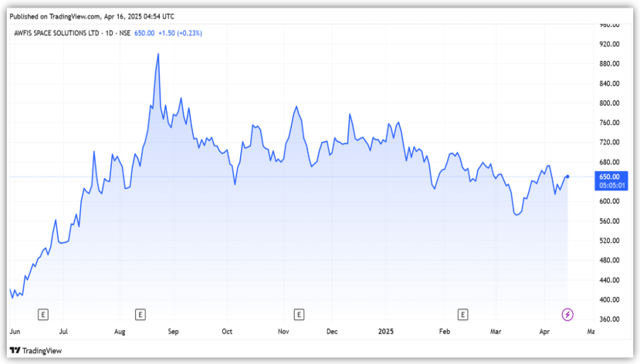Click the chart peak near 900 in August
The image size is (640, 364).
158,54
